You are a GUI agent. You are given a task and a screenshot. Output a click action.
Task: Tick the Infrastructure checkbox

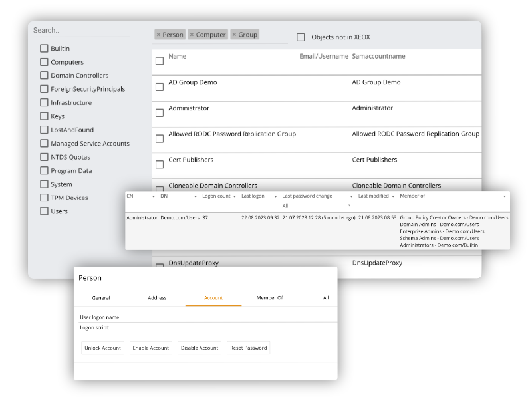tap(44, 102)
